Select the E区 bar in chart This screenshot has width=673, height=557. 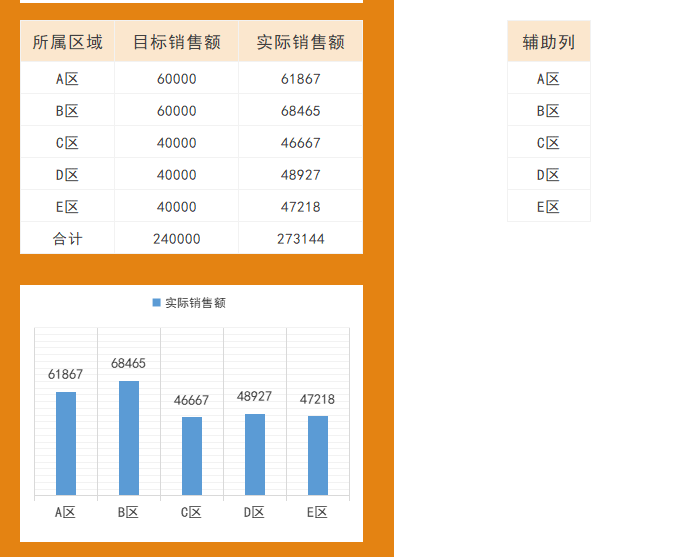[x=318, y=455]
